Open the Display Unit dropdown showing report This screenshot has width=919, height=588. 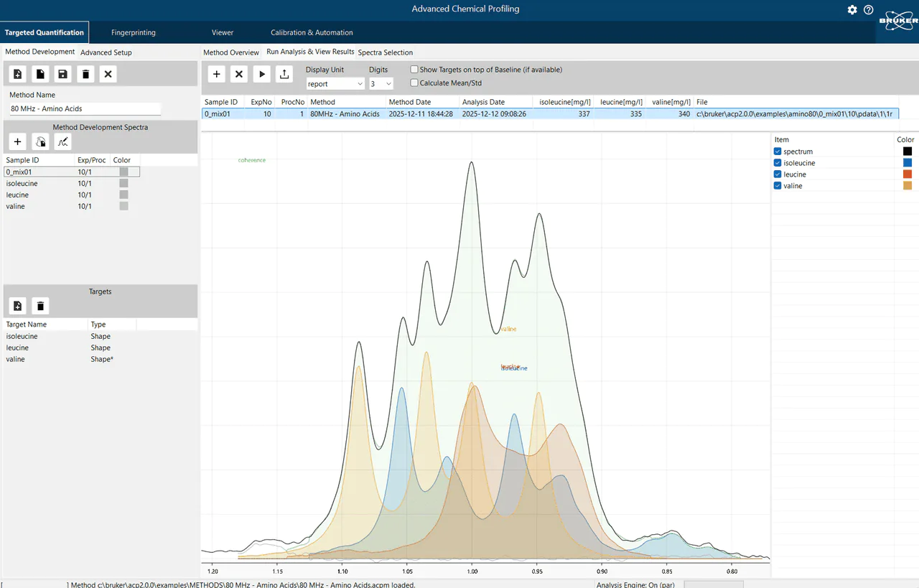coord(335,84)
